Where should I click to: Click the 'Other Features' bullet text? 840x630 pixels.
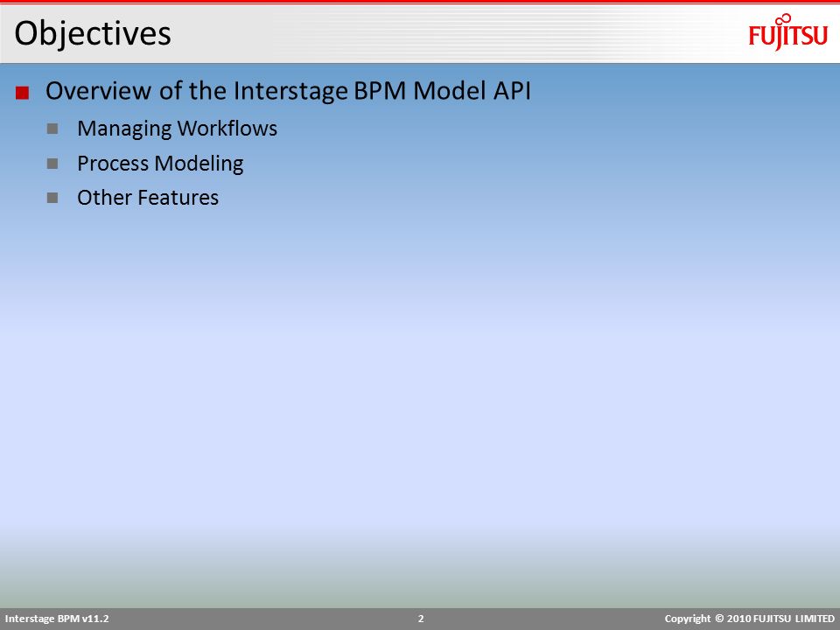click(x=148, y=198)
